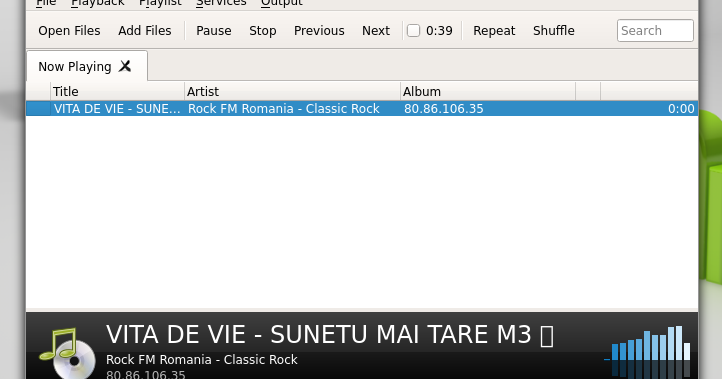Sort playlist by Title column

(117, 92)
